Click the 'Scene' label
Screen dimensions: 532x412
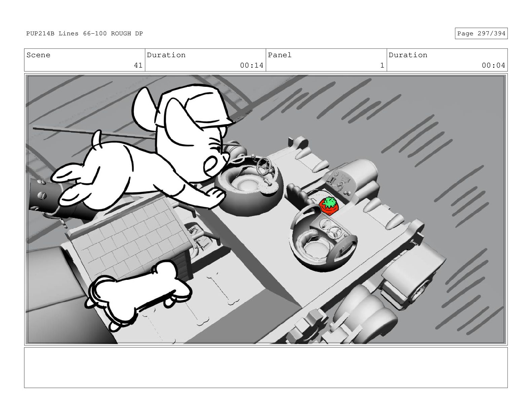pos(38,55)
